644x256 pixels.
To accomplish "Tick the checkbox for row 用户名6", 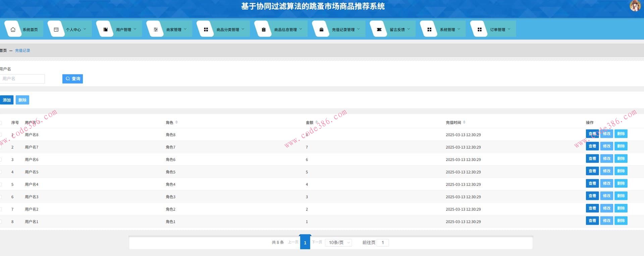I will [1, 160].
